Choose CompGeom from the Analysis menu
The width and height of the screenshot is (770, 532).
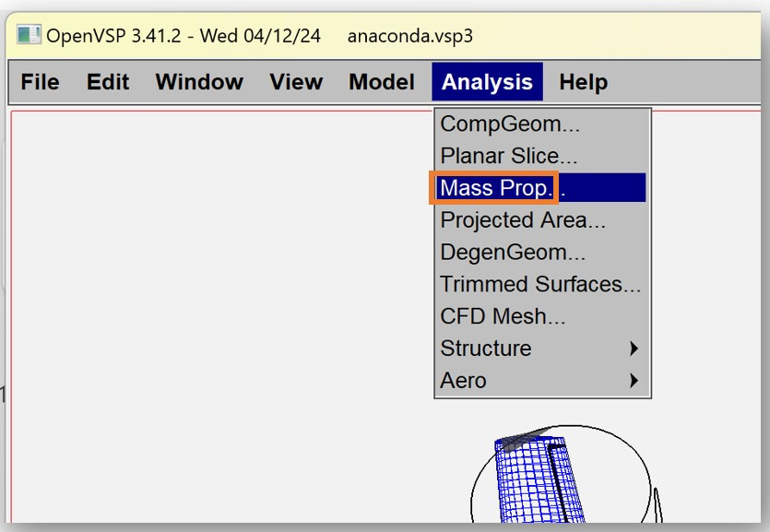pos(510,124)
